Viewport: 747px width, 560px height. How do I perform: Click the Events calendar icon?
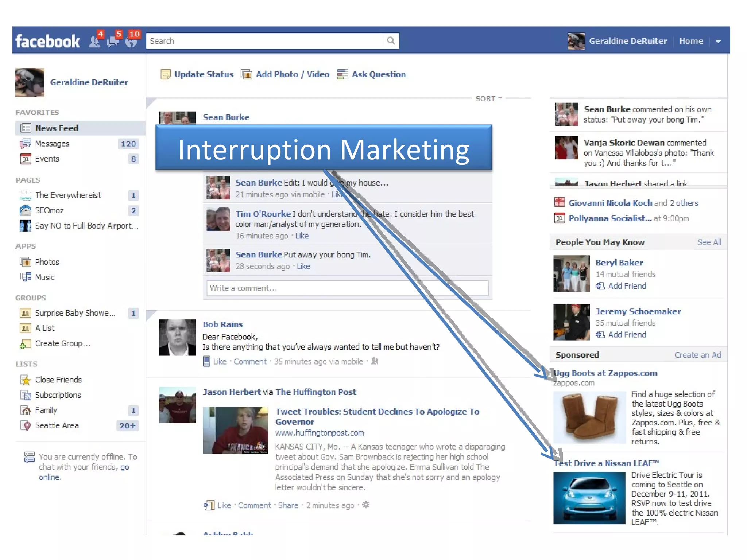(x=25, y=159)
